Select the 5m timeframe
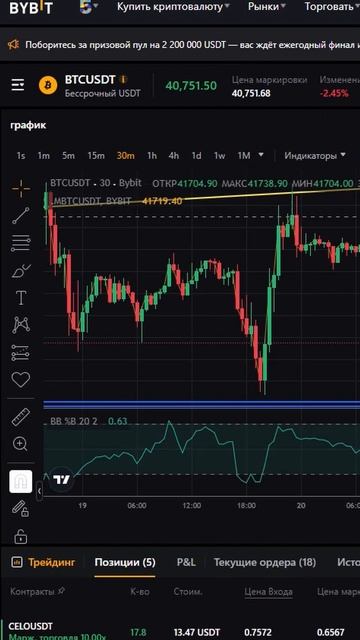 (x=69, y=156)
